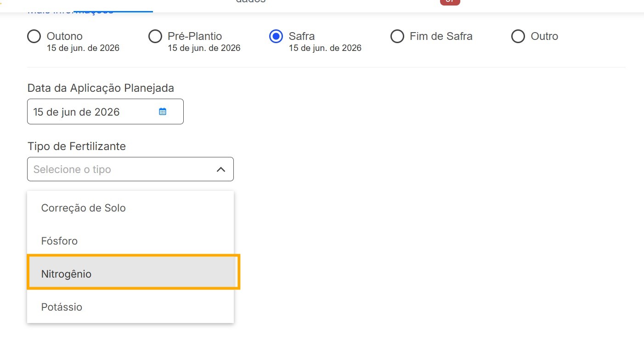Screen dimensions: 644x340
Task: Click the planned application date field
Action: 92,111
